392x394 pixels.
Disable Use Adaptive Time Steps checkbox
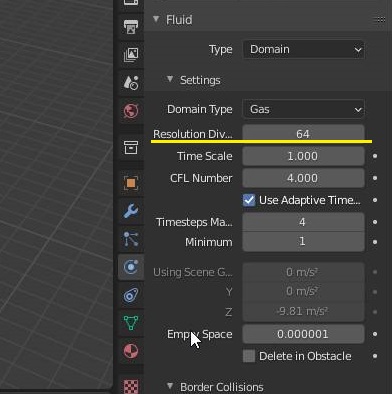(x=249, y=200)
